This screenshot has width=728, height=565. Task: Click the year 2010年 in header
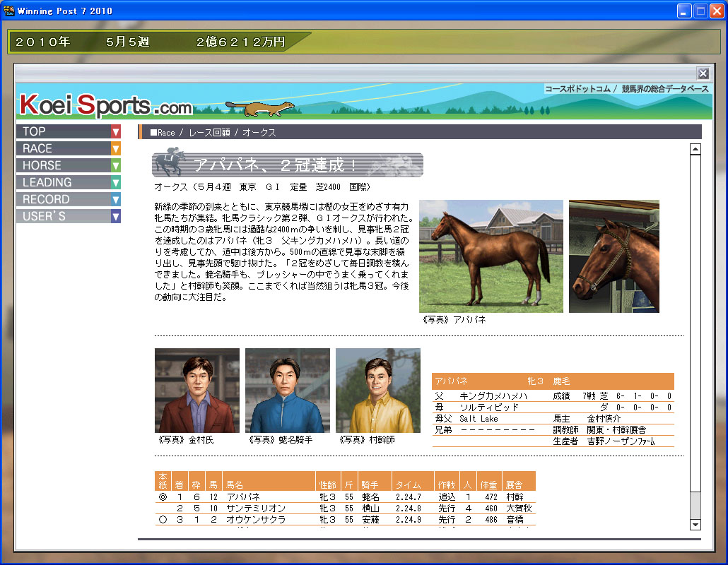[x=42, y=42]
